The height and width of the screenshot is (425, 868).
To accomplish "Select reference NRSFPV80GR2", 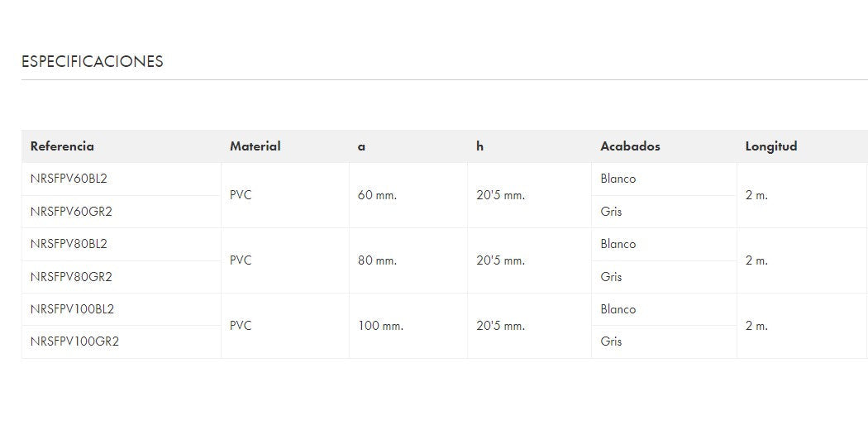I will (70, 277).
